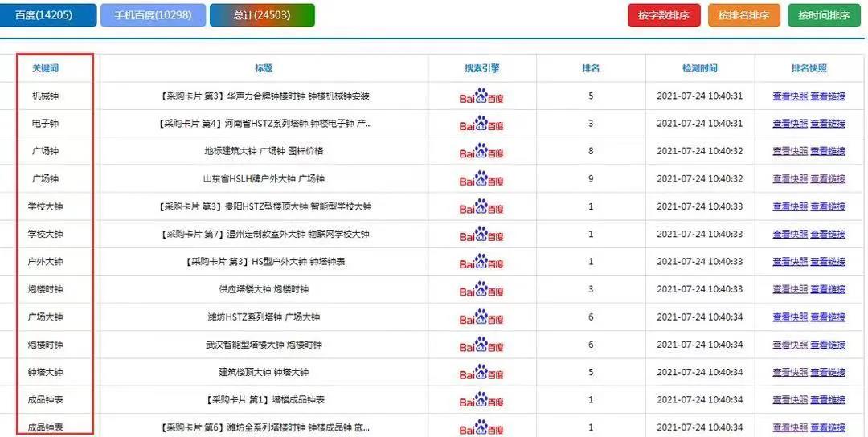Click Baidu logo beside 武汉智能型塔楼大钟 title
Viewport: 868px width, 437px height.
tap(481, 345)
